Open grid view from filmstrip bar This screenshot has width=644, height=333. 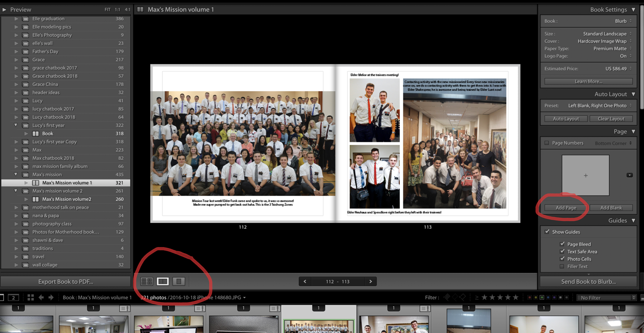30,297
